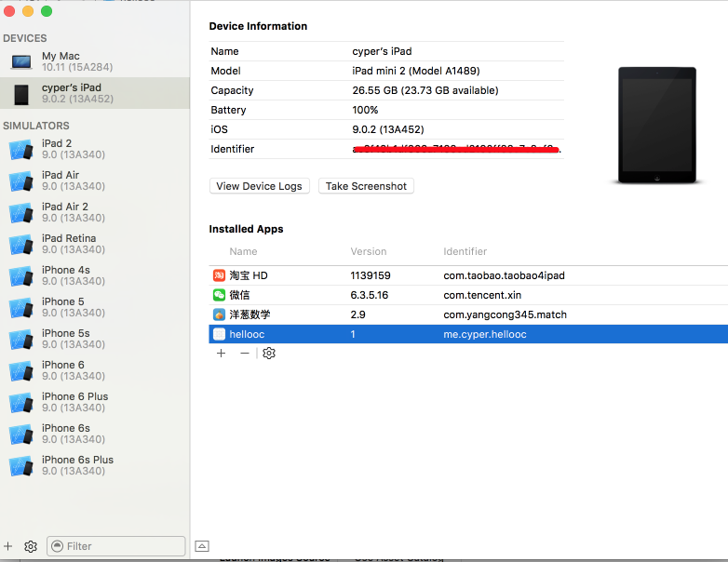Screen dimensions: 728x562
Task: Add a device with sidebar plus button
Action: pyautogui.click(x=8, y=546)
